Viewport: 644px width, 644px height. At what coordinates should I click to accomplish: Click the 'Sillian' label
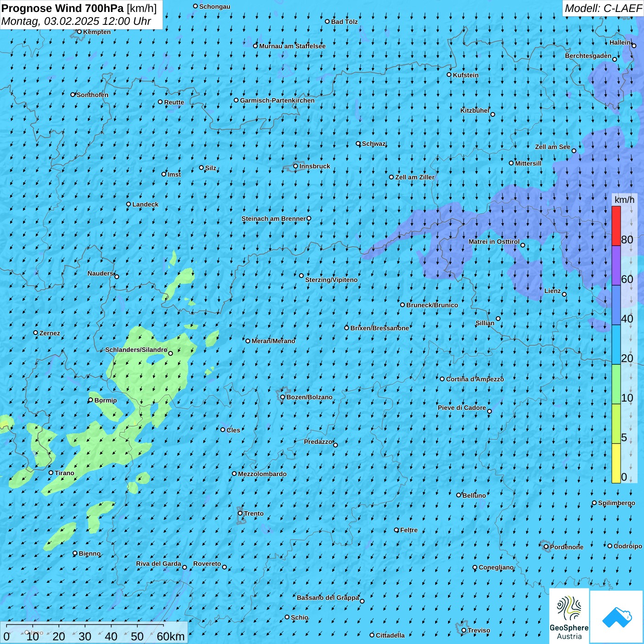tap(485, 323)
